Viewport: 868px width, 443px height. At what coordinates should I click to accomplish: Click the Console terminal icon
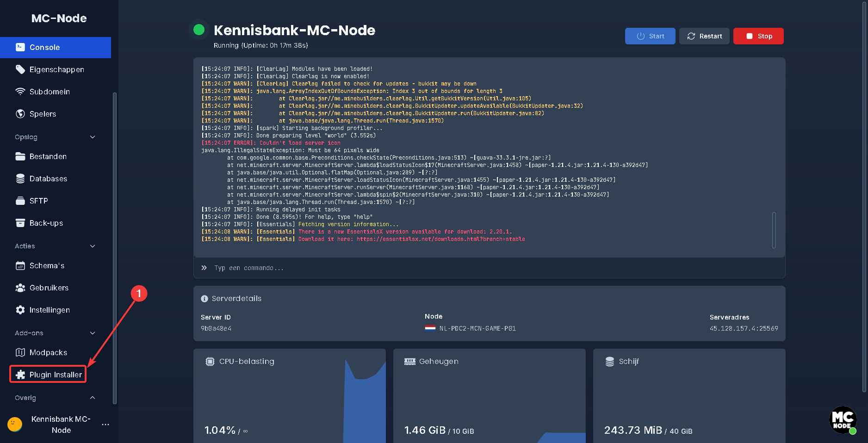[x=20, y=47]
